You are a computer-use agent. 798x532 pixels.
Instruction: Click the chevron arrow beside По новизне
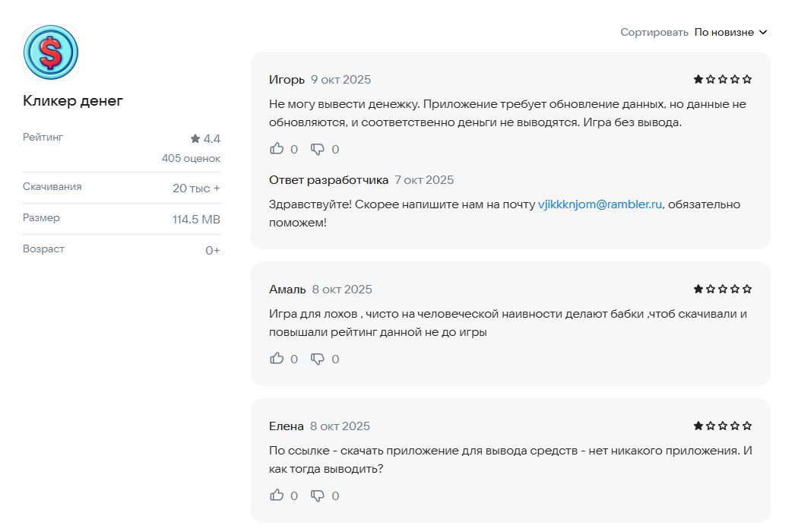point(763,32)
